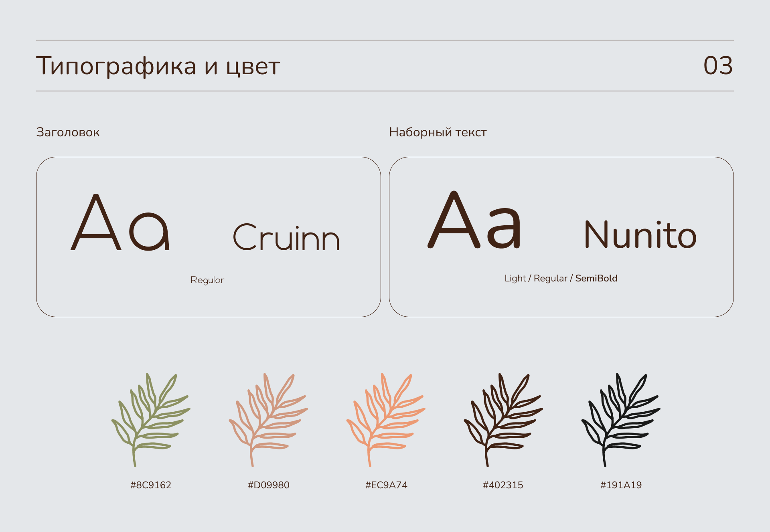Click the Наборный текст label
The height and width of the screenshot is (532, 770).
pyautogui.click(x=438, y=132)
